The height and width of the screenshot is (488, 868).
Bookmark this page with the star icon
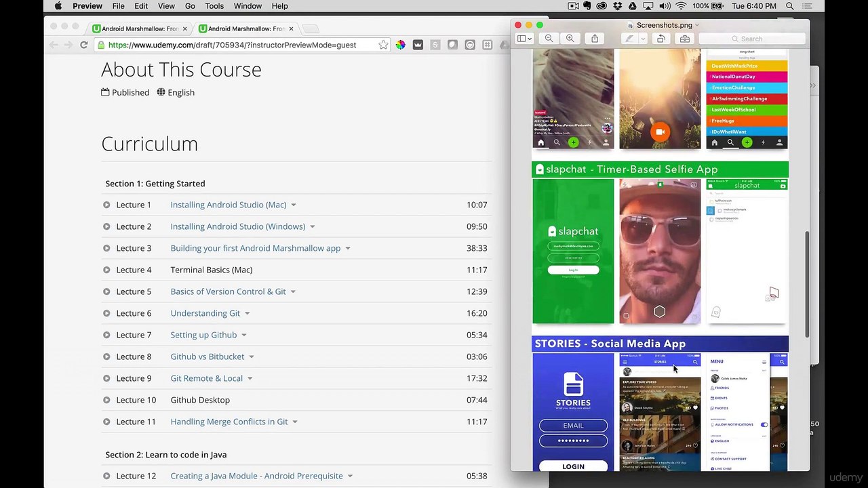point(383,45)
